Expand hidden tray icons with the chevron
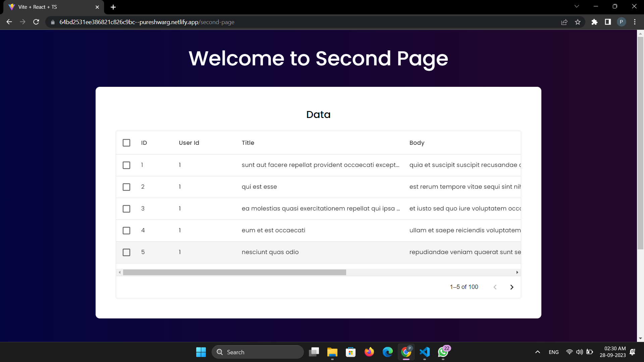 (x=537, y=352)
